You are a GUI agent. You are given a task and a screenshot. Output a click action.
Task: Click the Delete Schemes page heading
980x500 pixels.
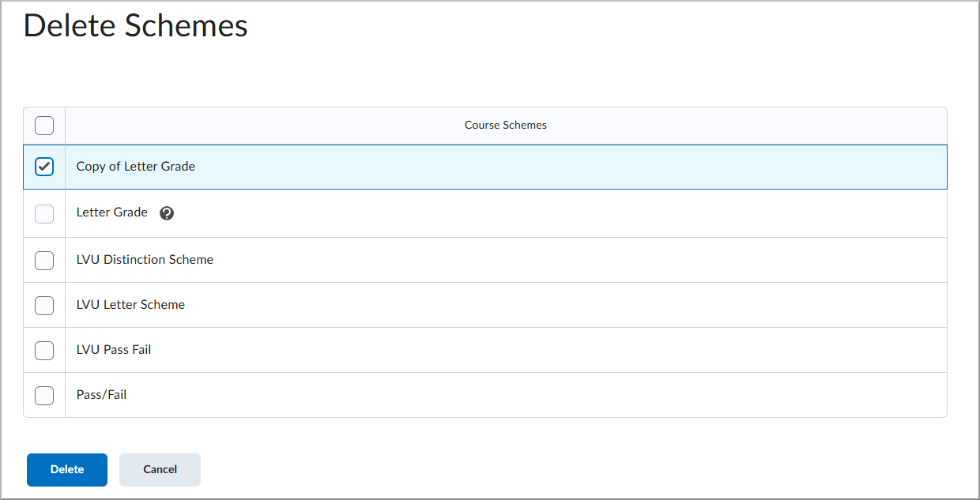(x=136, y=26)
